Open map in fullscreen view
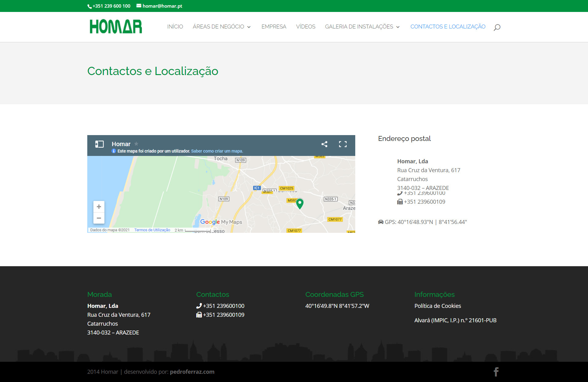This screenshot has height=382, width=588. [343, 144]
